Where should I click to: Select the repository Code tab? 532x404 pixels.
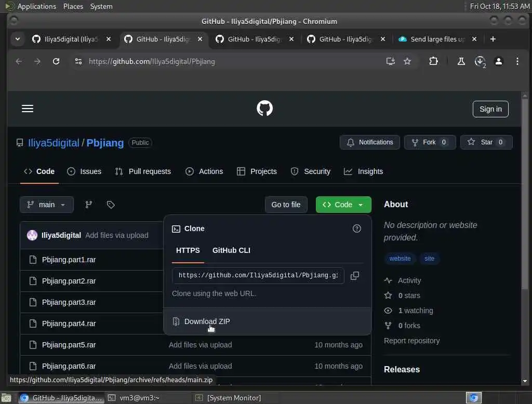tap(39, 172)
